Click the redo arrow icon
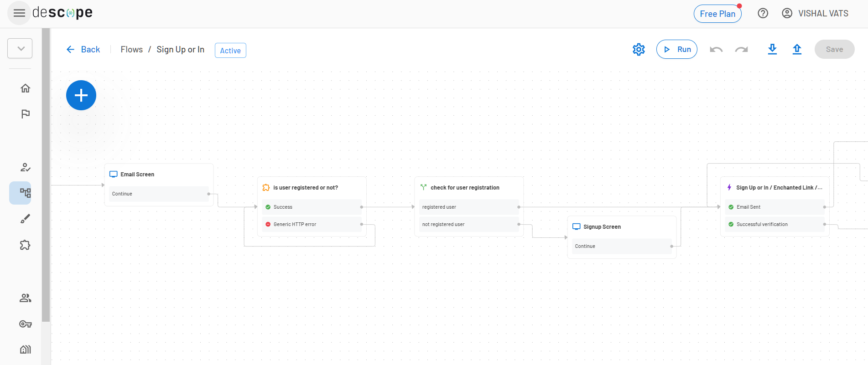868x365 pixels. (742, 49)
